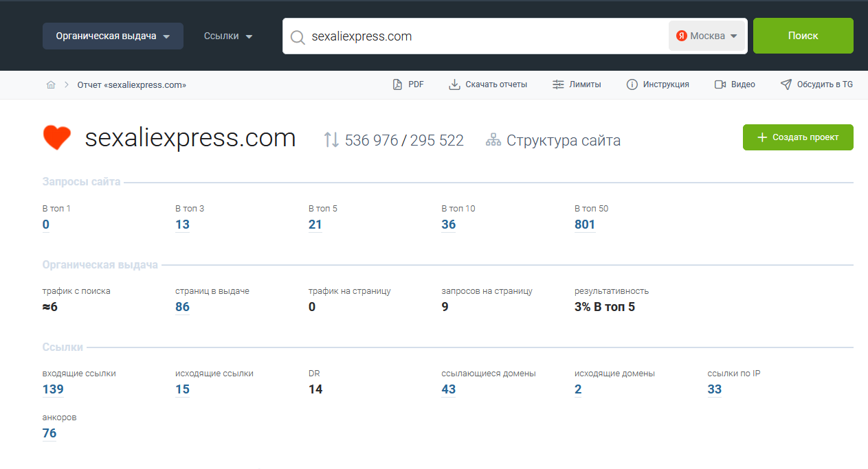Open the В топ 50 value 801

pyautogui.click(x=585, y=225)
